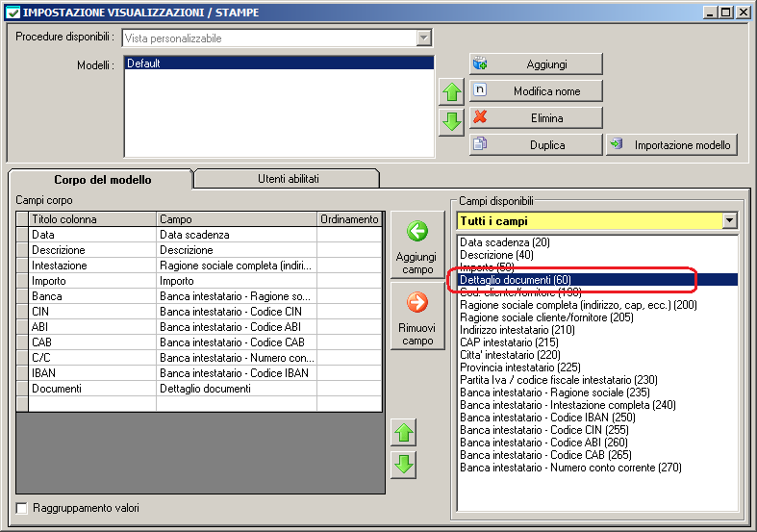Select the IBAN row title cell
Viewport: 757px width, 532px height.
[x=92, y=373]
